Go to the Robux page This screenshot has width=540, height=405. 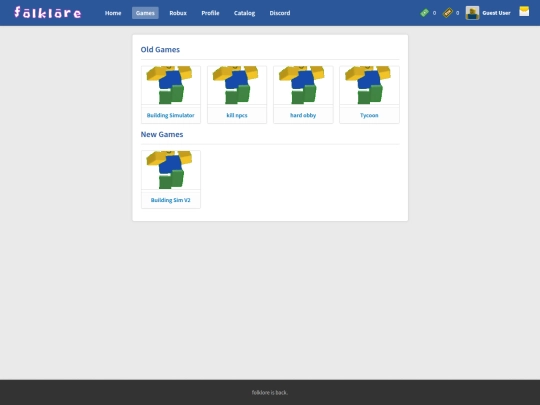[178, 13]
